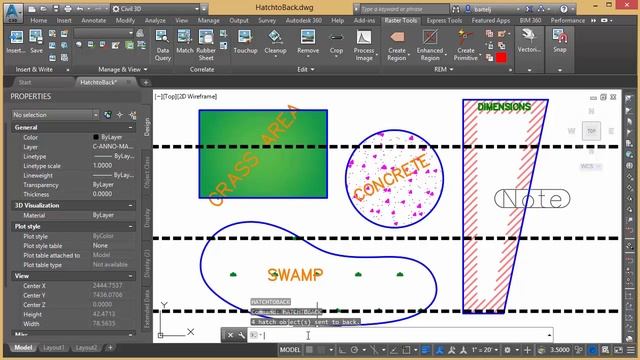Viewport: 640px width, 360px height.
Task: Select the Create Primitive tool
Action: [466, 45]
